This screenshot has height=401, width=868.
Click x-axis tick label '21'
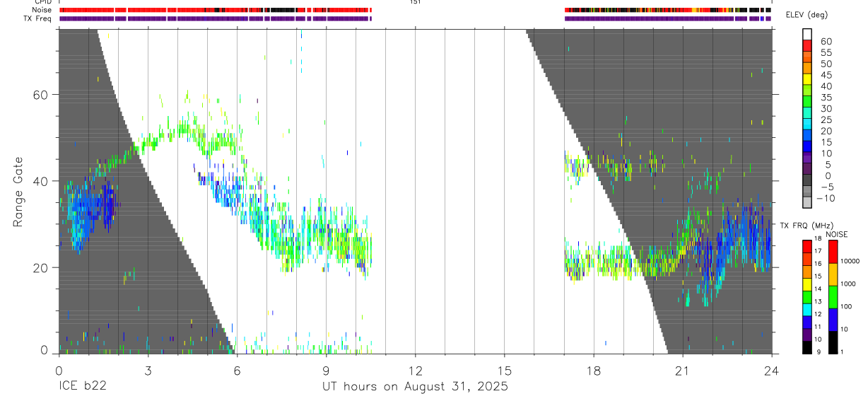[682, 370]
